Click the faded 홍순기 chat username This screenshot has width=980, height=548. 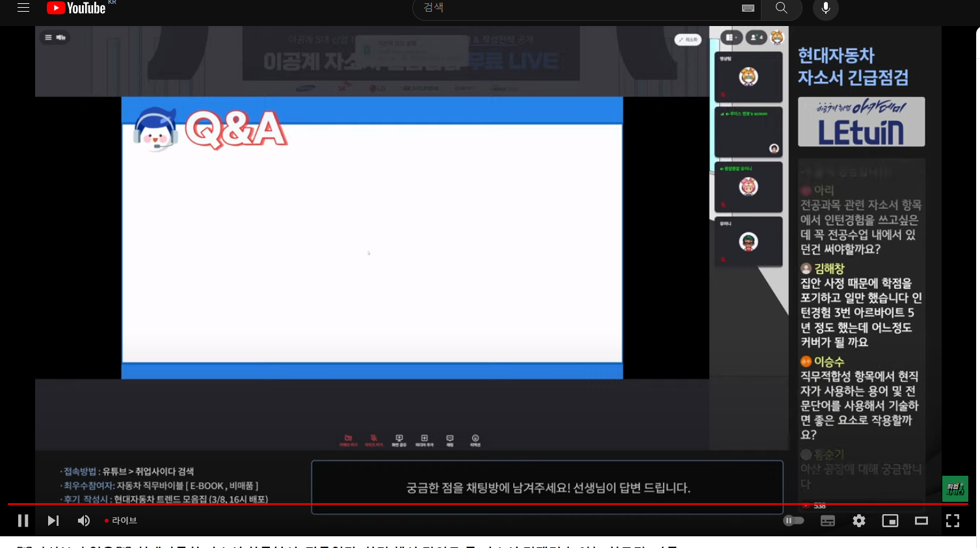click(x=829, y=454)
